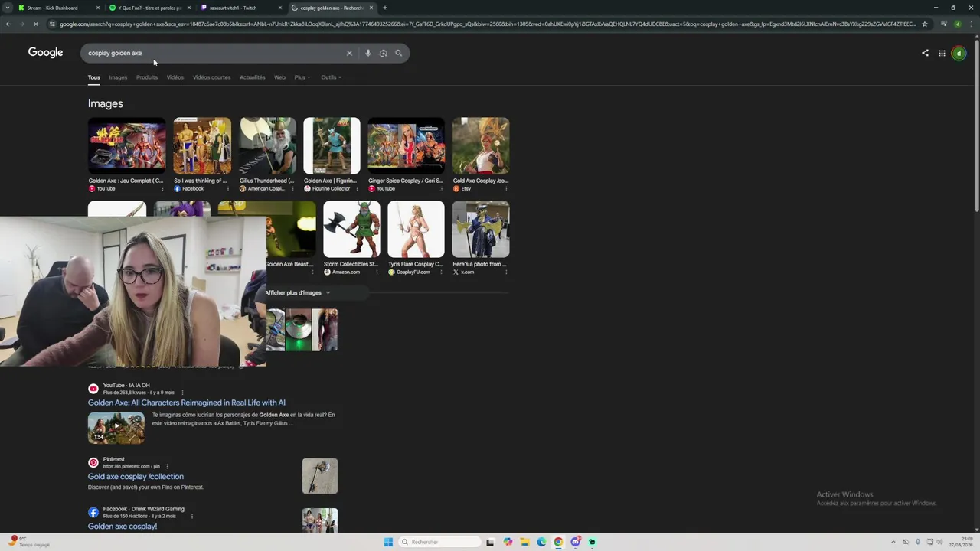Screen dimensions: 980x551
Task: Open 'Storm Collectibles' Amazon image
Action: click(351, 229)
